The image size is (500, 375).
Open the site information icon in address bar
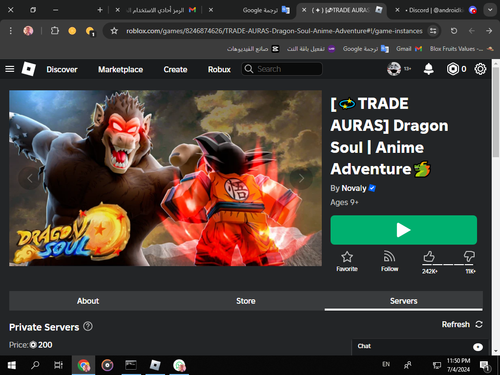tap(433, 31)
